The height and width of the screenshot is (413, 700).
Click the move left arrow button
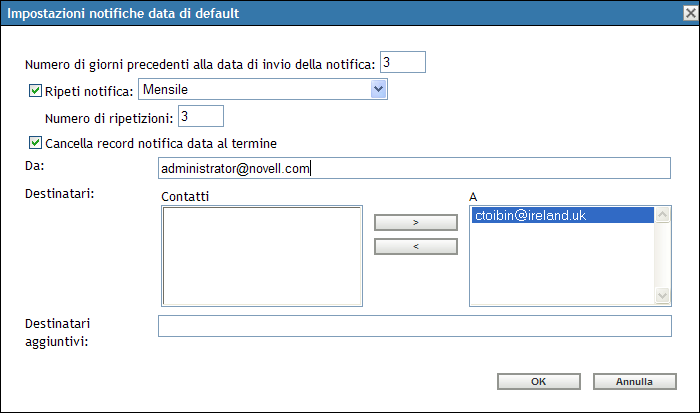415,246
